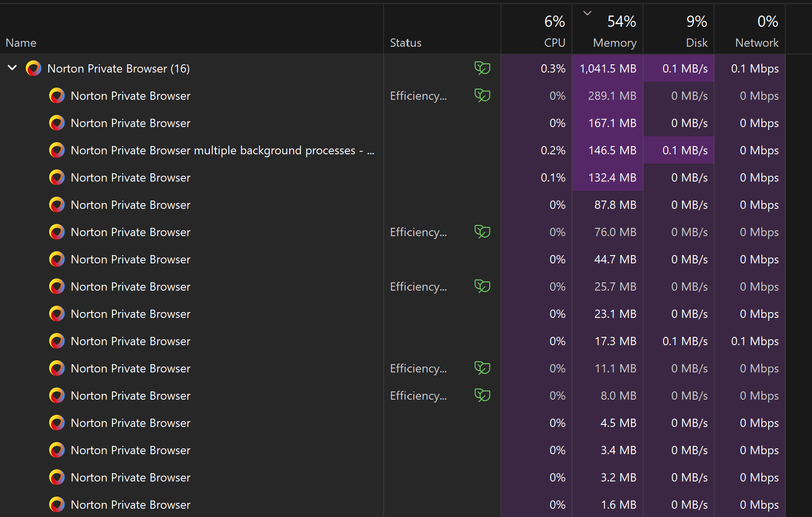The height and width of the screenshot is (517, 812).
Task: Click the leaf icon on the 76.0 MB process
Action: 482,232
